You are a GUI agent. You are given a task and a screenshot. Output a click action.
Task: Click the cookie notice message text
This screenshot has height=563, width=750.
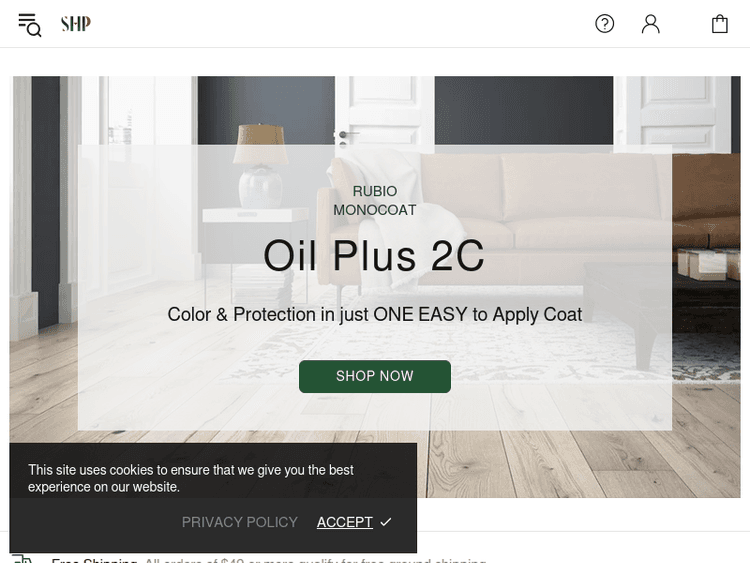pyautogui.click(x=190, y=478)
